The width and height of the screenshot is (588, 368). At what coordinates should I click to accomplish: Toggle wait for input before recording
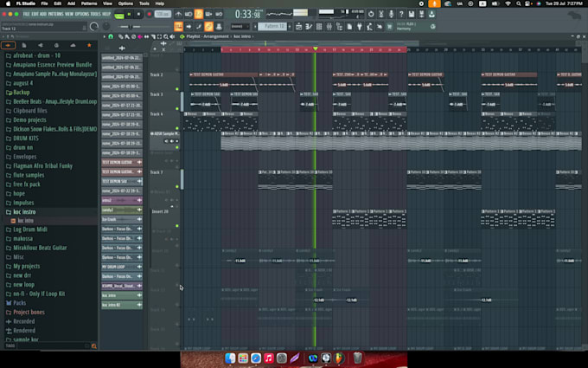click(x=189, y=14)
